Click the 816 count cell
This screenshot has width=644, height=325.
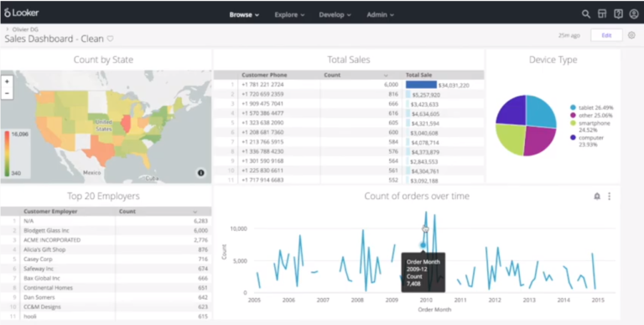tap(393, 94)
